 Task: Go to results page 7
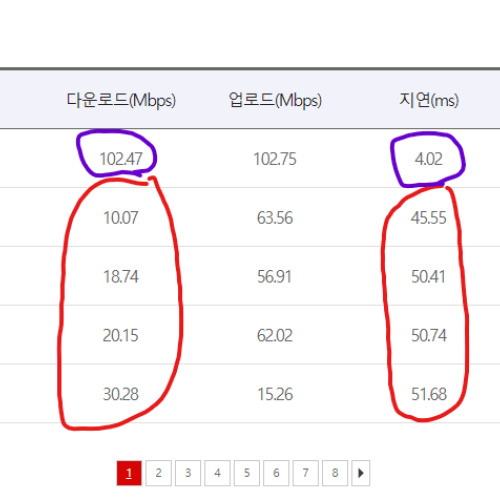(x=305, y=473)
